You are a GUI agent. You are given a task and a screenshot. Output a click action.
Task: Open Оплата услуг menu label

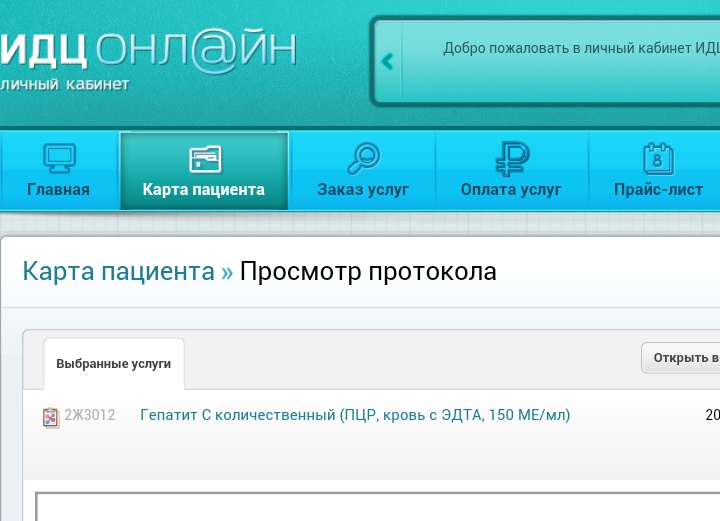510,189
